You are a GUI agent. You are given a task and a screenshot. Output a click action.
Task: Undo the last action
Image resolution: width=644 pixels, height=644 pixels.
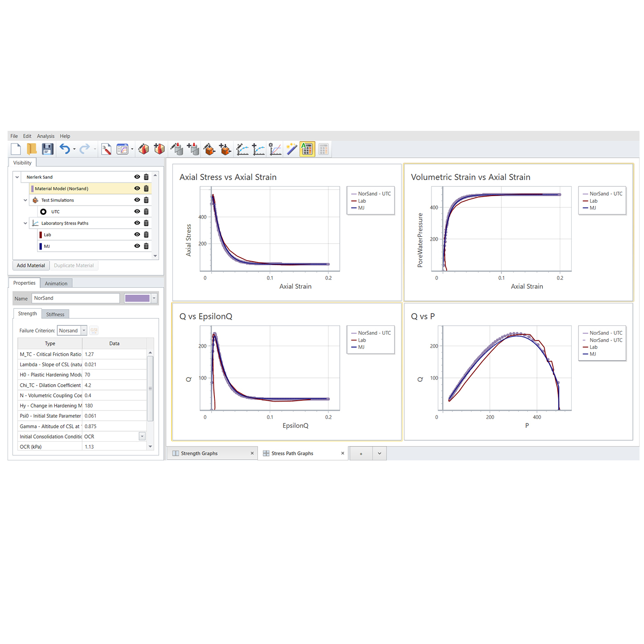(x=65, y=149)
